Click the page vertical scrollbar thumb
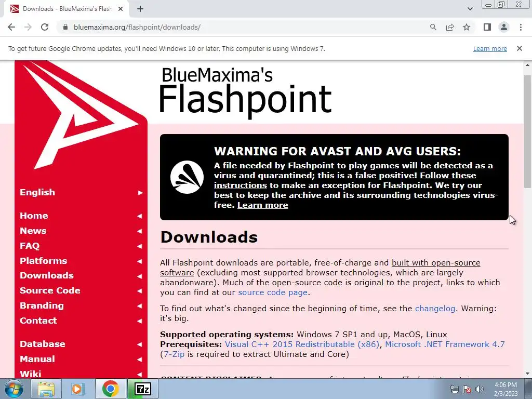This screenshot has height=399, width=532. click(528, 131)
